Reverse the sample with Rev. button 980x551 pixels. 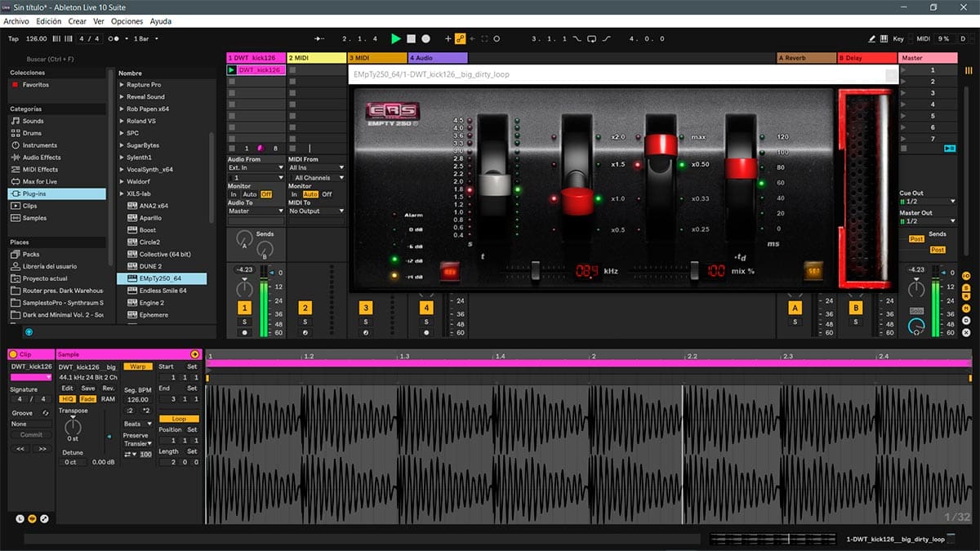(108, 389)
